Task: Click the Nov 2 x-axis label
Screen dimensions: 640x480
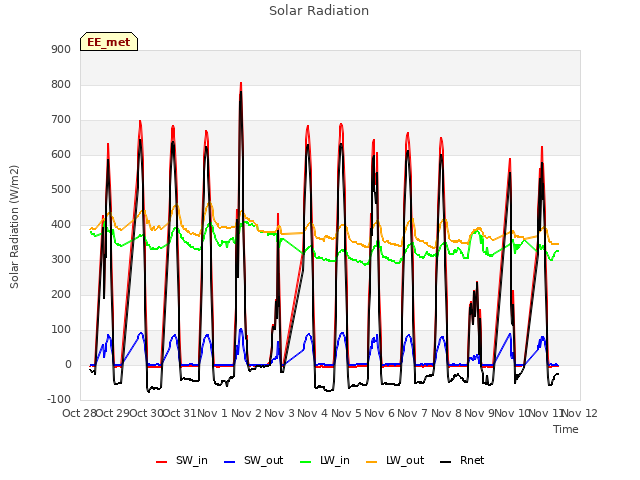Action: pyautogui.click(x=246, y=413)
